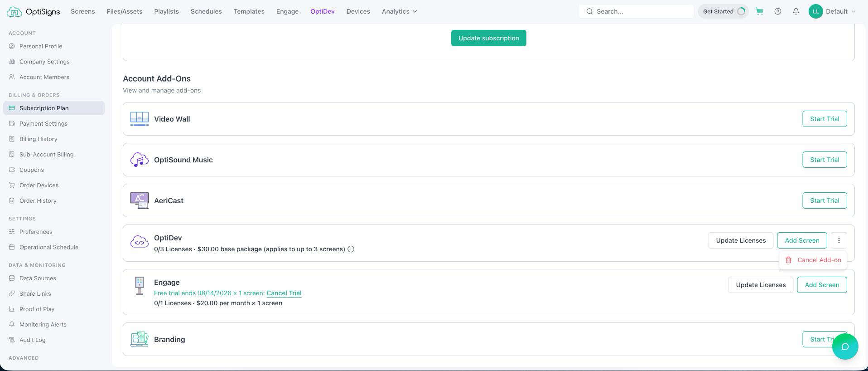868x371 pixels.
Task: Click the Cancel Trial link
Action: tap(284, 293)
